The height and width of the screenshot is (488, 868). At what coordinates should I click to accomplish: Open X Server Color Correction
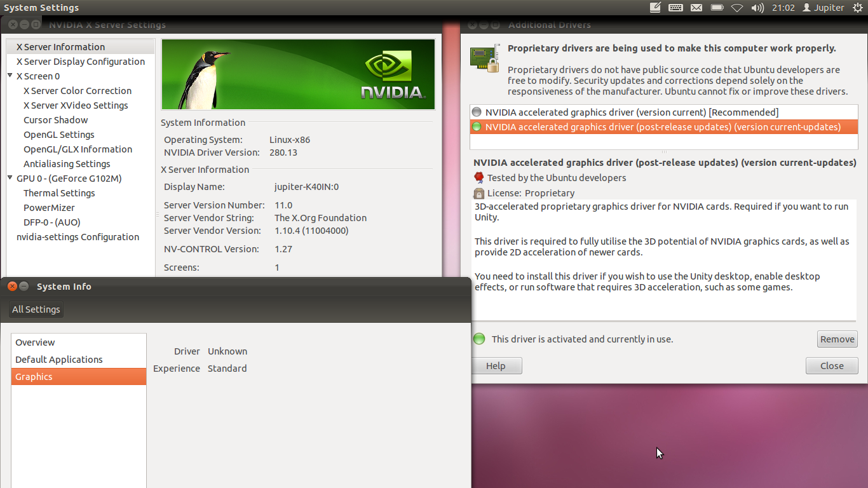(x=78, y=91)
